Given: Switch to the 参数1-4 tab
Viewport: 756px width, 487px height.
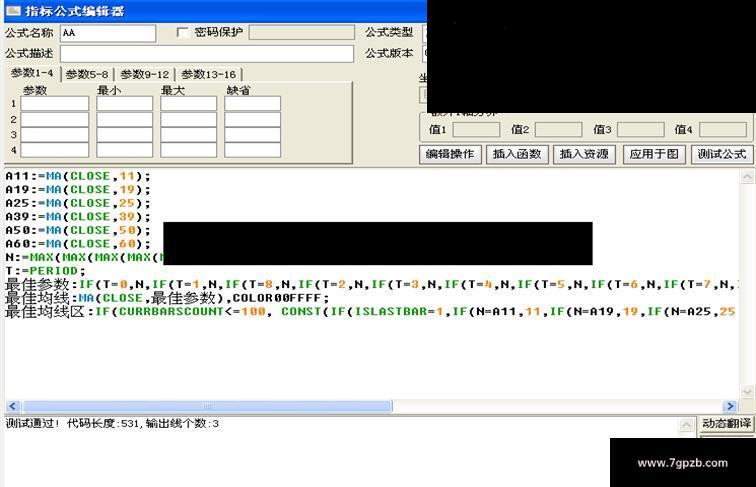Looking at the screenshot, I should pos(32,73).
